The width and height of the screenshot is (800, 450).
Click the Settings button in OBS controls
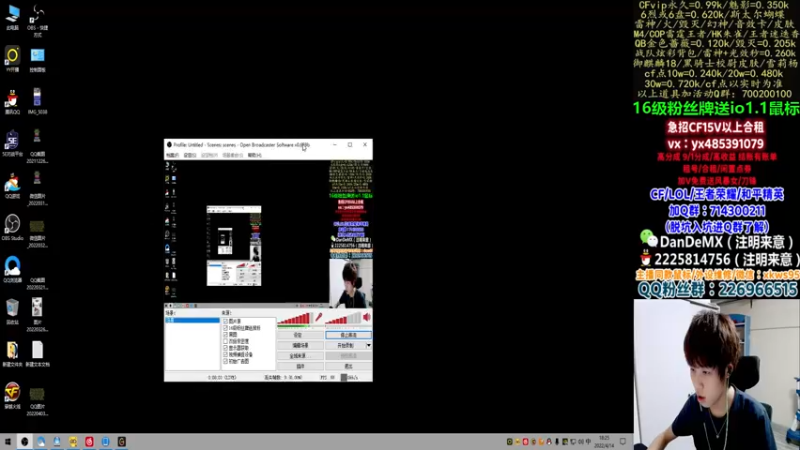coord(300,335)
